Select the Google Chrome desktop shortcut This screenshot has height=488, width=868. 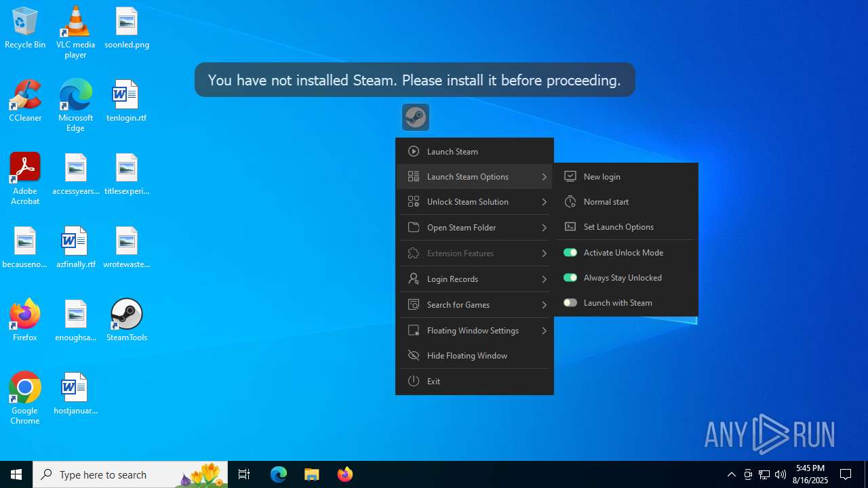(x=25, y=399)
